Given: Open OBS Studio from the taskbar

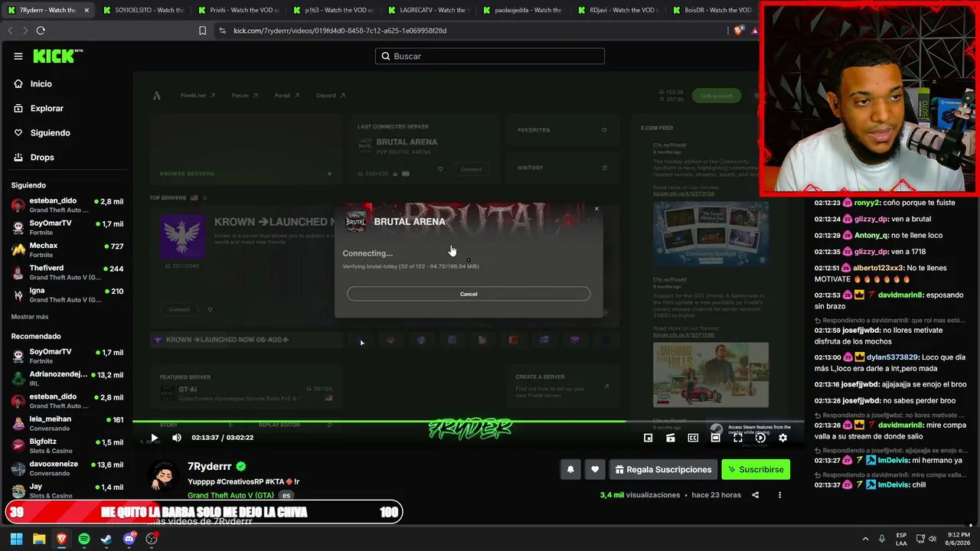Looking at the screenshot, I should pos(152,539).
